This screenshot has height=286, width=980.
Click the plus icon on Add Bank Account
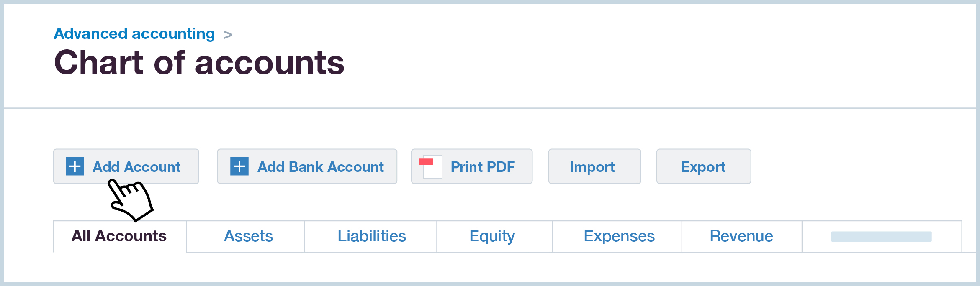tap(239, 166)
